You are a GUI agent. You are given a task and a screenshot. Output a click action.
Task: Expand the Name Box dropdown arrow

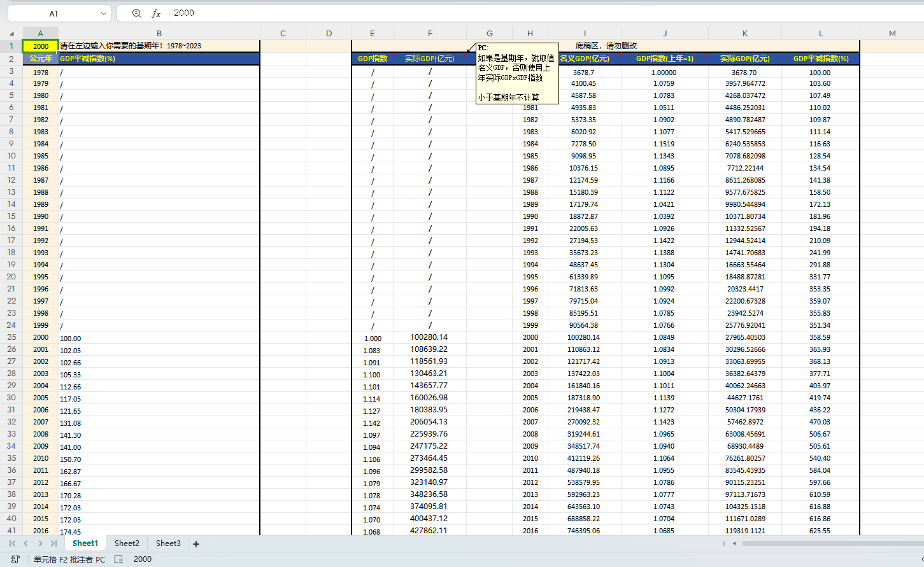tap(104, 13)
